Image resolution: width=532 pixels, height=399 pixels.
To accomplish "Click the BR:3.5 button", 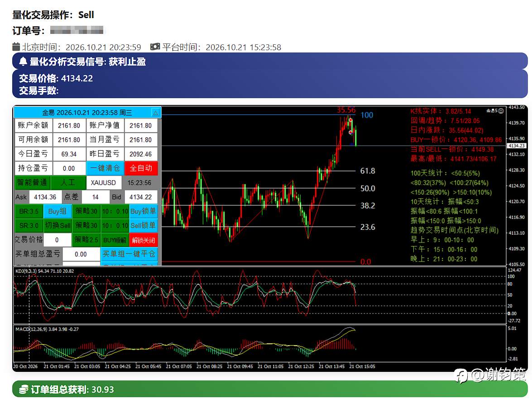I will (29, 211).
